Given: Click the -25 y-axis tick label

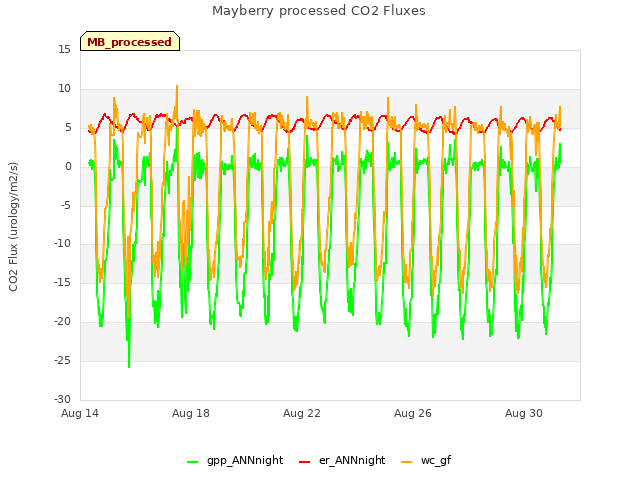Looking at the screenshot, I should tap(62, 360).
